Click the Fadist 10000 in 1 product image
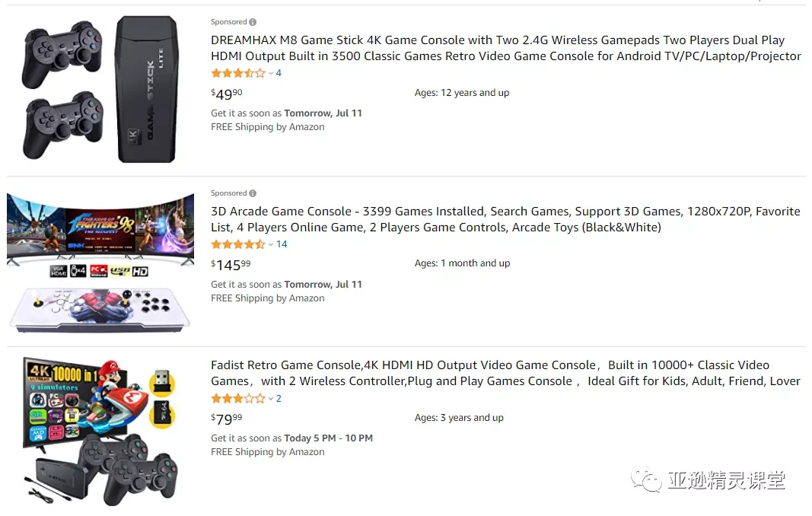Viewport: 812px width, 516px height. pyautogui.click(x=100, y=431)
